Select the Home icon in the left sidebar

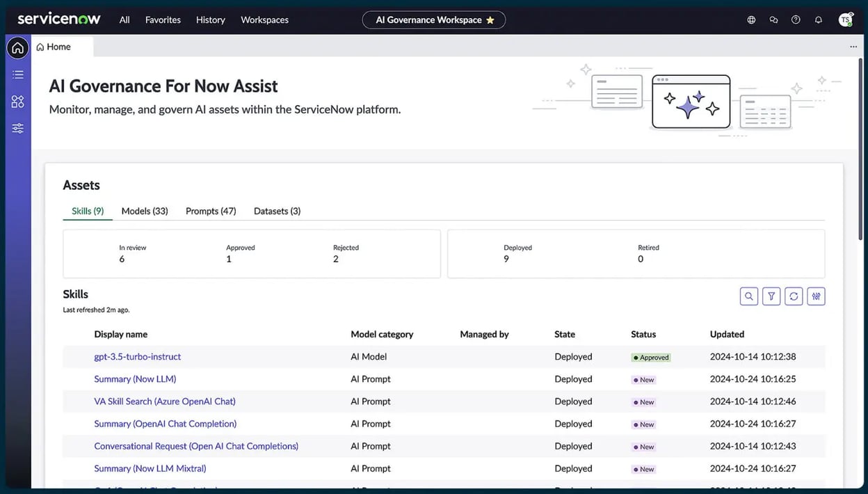[x=17, y=47]
